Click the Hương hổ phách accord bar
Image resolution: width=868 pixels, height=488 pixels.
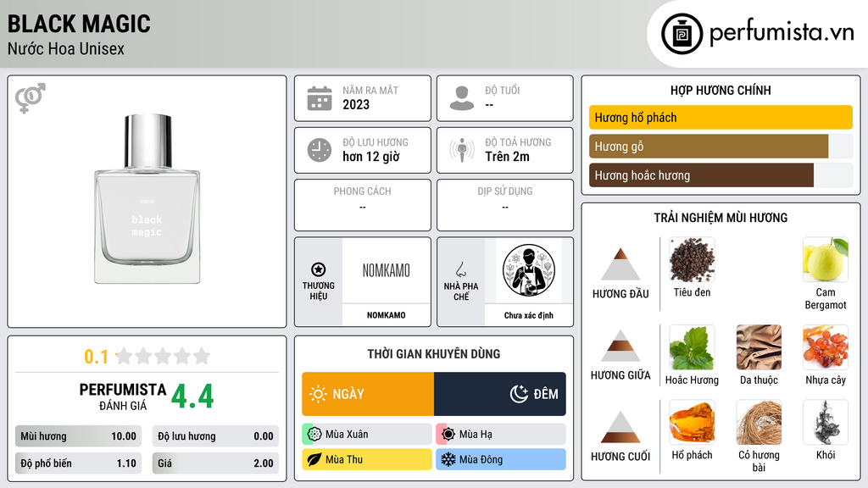721,117
